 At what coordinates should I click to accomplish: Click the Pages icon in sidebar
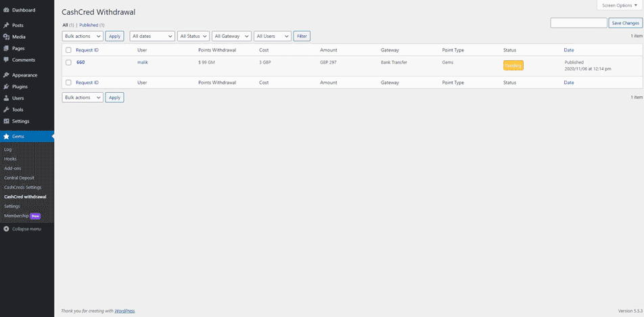tap(6, 48)
